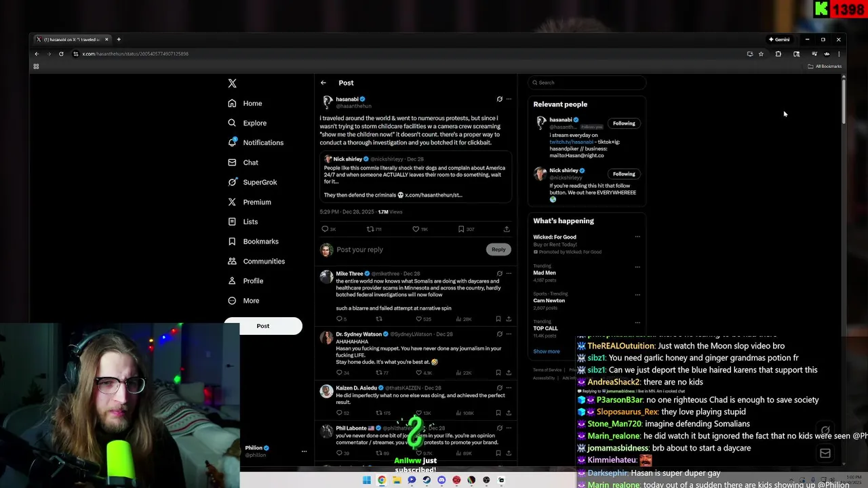Open Lists in the sidebar
868x488 pixels.
[x=243, y=222]
